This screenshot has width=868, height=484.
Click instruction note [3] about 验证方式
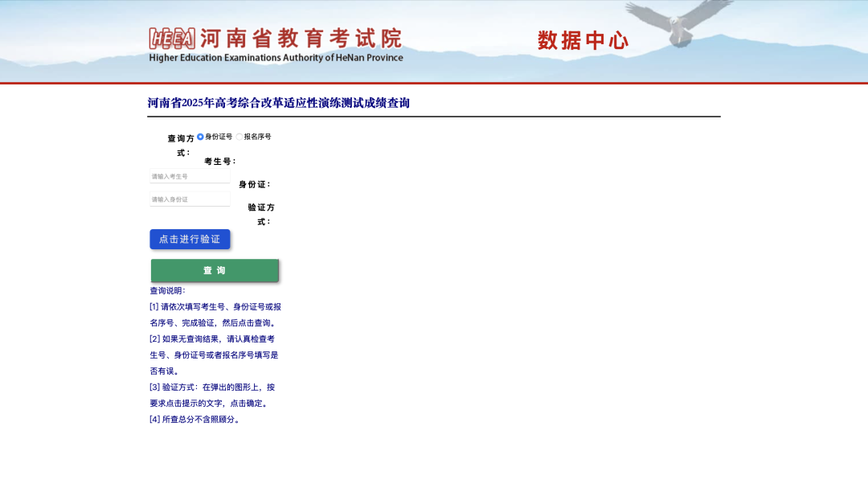[212, 395]
